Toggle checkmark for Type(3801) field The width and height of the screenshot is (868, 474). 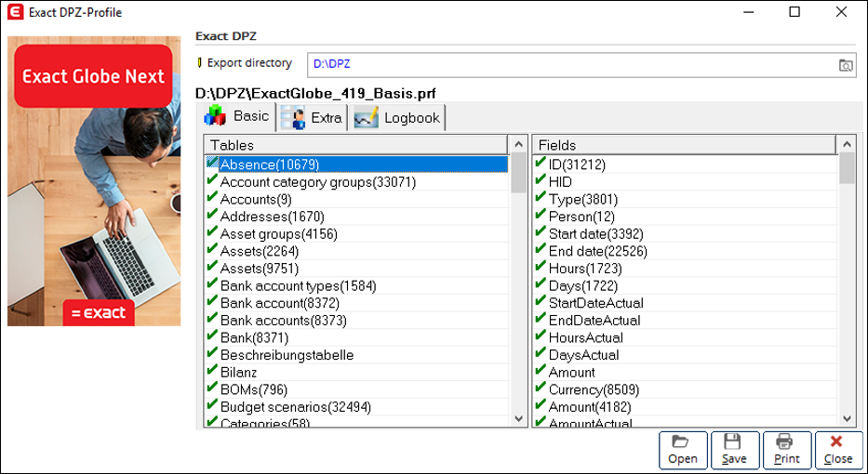[541, 197]
